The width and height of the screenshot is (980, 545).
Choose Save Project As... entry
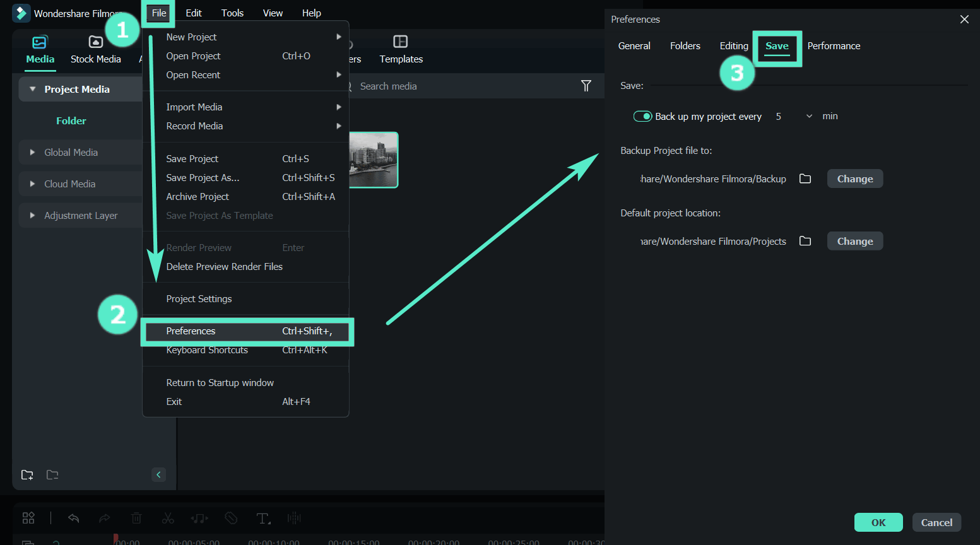246,177
